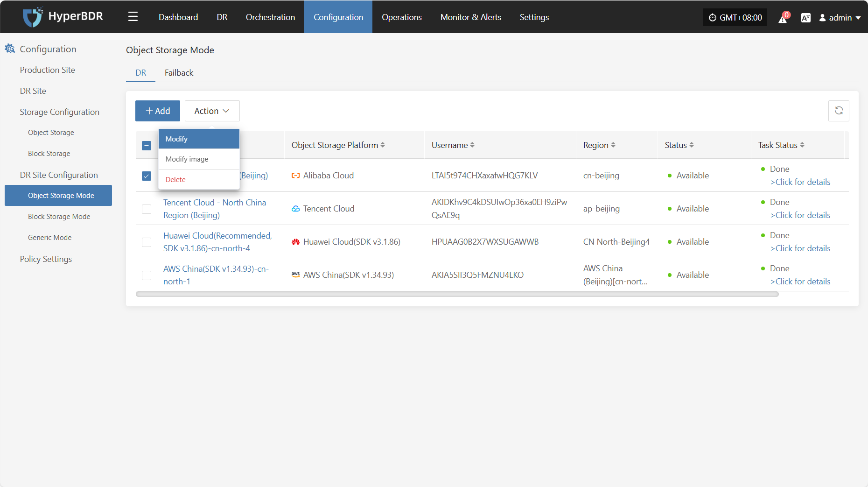Click for details on Huawei Cloud row
The width and height of the screenshot is (868, 487).
[x=800, y=248]
